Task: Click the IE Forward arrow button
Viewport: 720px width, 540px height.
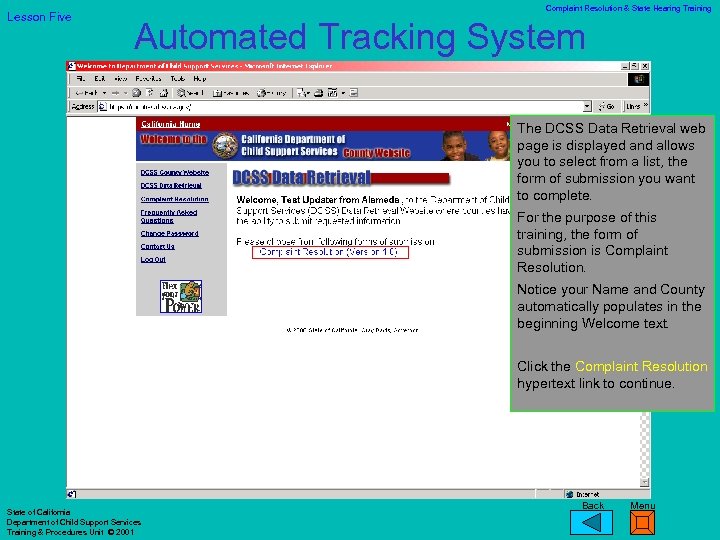Action: click(x=115, y=93)
